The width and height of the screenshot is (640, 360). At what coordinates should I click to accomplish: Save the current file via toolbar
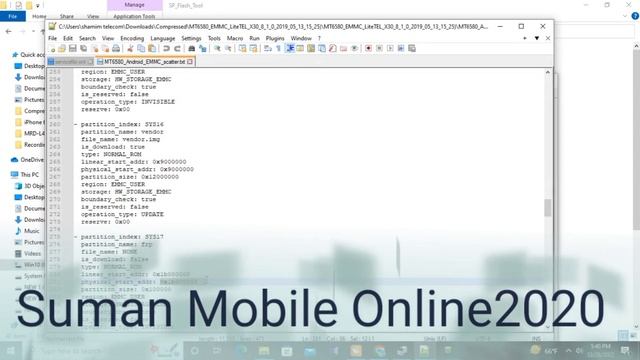click(x=73, y=49)
